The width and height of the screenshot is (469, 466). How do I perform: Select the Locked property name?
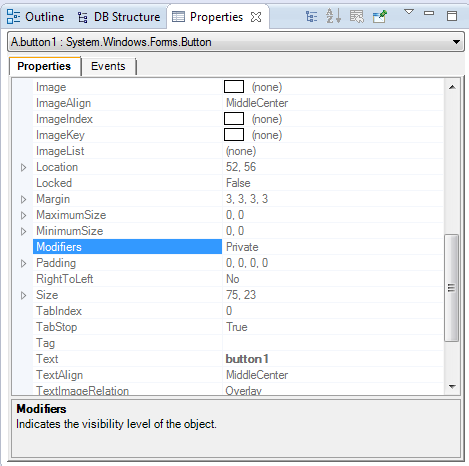pos(54,183)
